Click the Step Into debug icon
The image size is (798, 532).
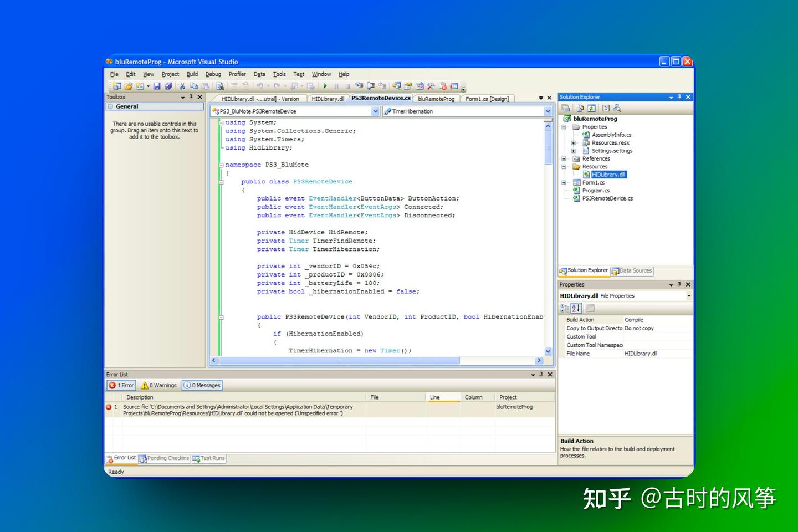tap(359, 86)
